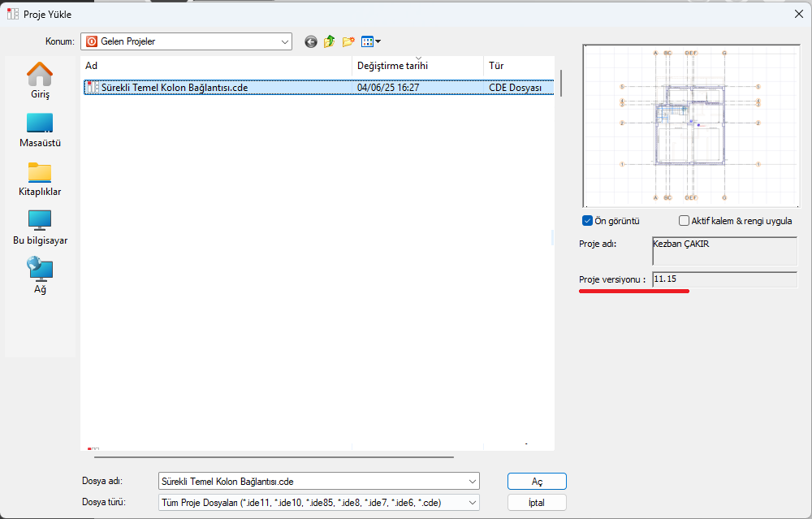The width and height of the screenshot is (812, 519).
Task: Expand the Dosya türü dropdown
Action: click(x=473, y=503)
